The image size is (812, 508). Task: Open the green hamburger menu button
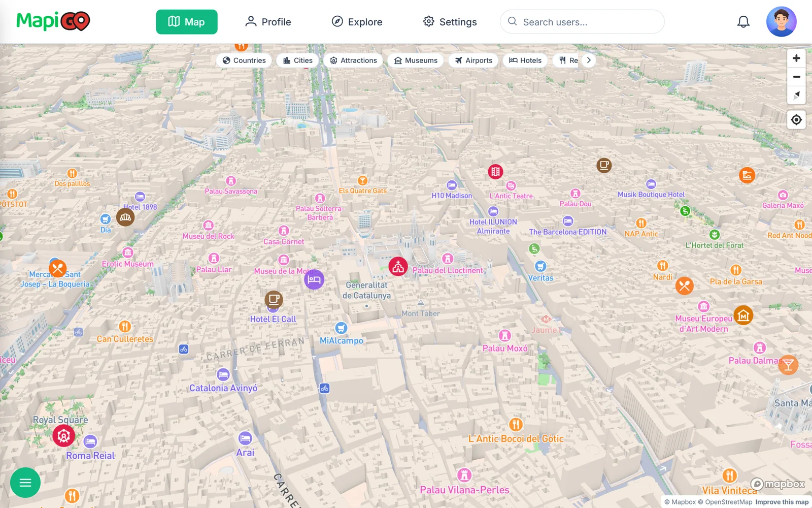[x=25, y=483]
